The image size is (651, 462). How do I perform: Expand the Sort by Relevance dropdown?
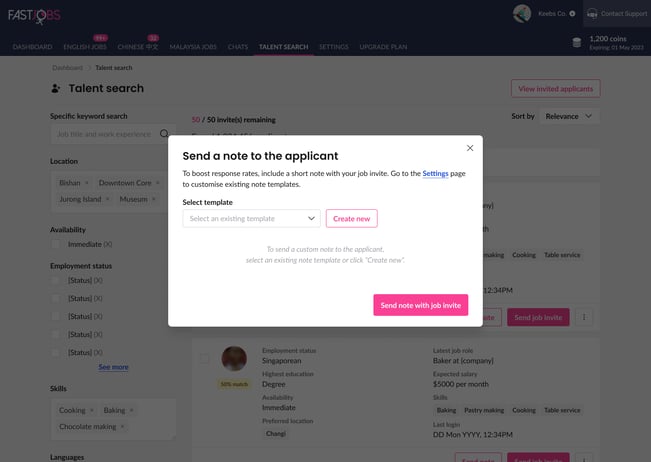569,116
